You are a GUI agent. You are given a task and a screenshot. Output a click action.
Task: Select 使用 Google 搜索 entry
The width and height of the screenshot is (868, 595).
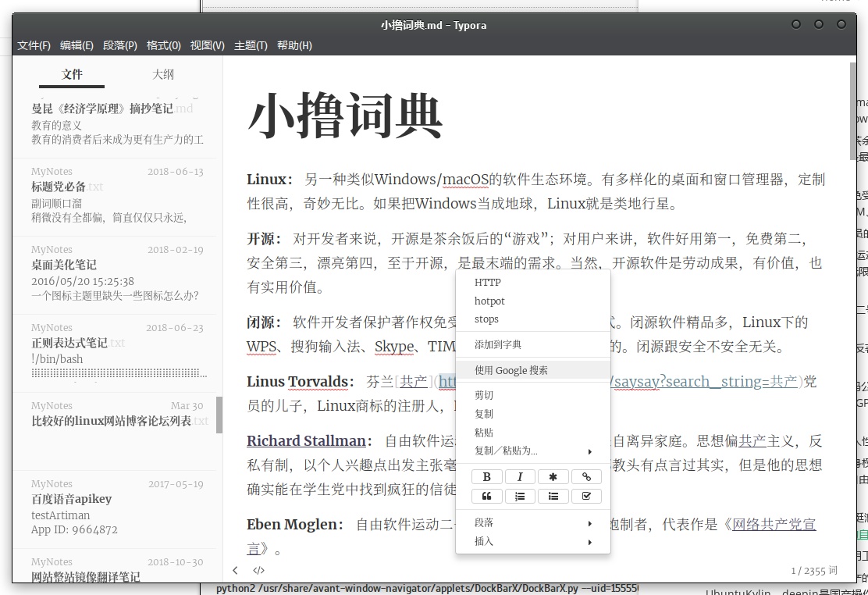click(532, 370)
